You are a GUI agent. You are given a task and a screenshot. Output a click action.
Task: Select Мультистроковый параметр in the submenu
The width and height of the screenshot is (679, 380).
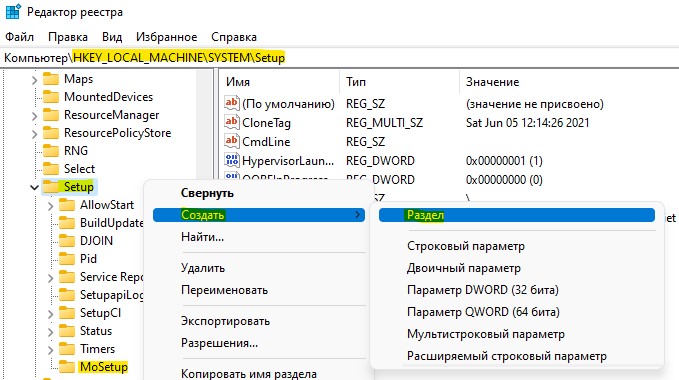[x=517, y=334]
